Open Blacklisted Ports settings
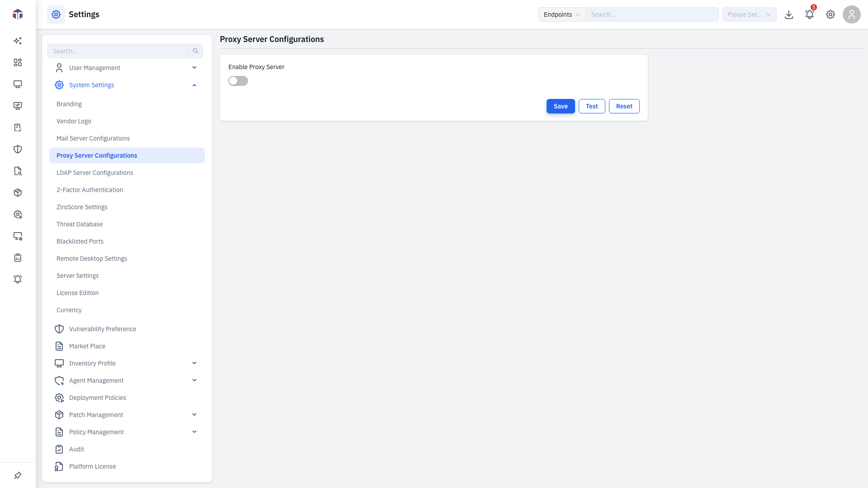Image resolution: width=868 pixels, height=488 pixels. pyautogui.click(x=80, y=241)
